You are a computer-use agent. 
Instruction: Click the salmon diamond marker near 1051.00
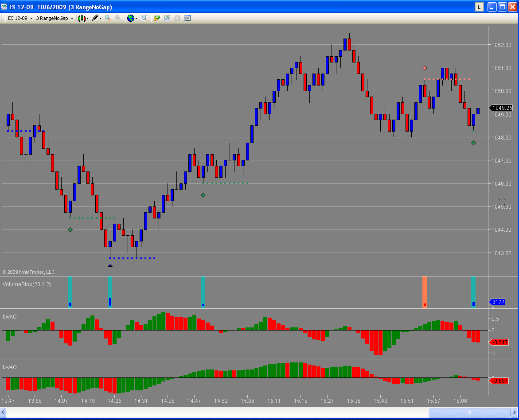tap(425, 68)
